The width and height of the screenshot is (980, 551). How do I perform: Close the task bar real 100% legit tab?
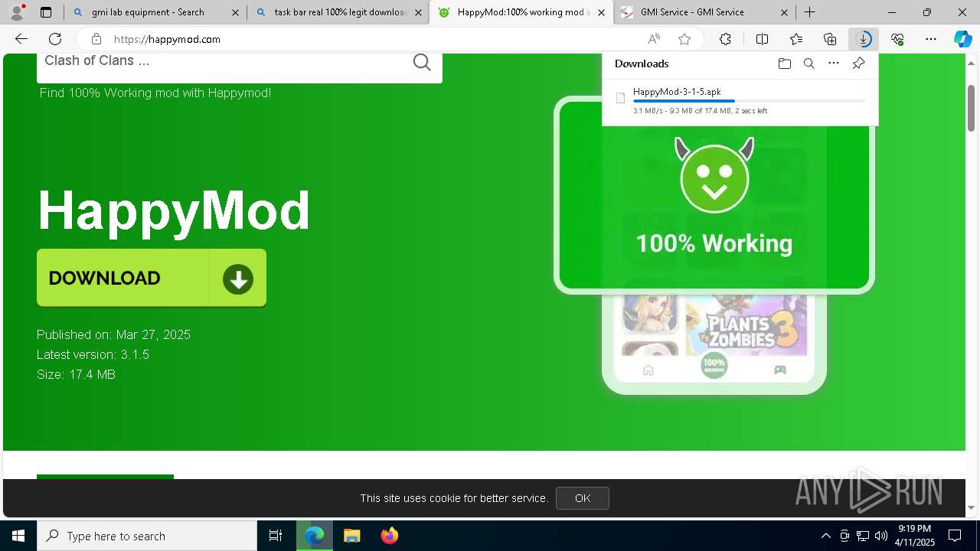pos(418,12)
